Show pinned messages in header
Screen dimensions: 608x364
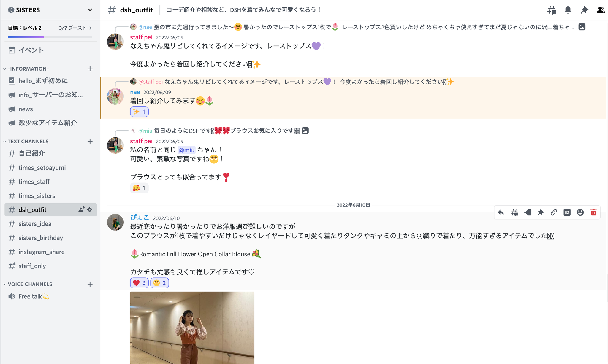(584, 10)
